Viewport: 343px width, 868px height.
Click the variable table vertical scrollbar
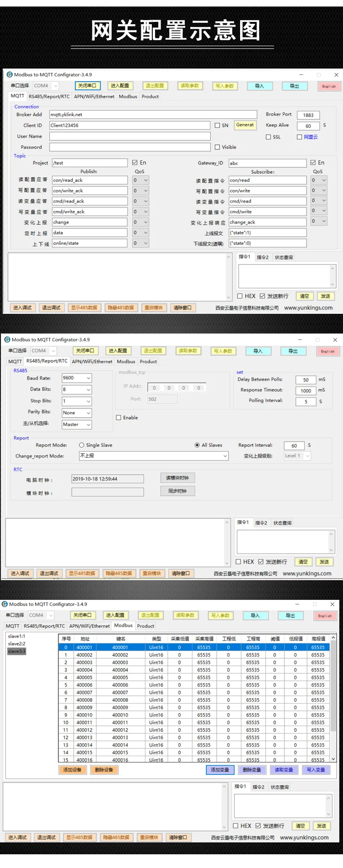tap(333, 698)
